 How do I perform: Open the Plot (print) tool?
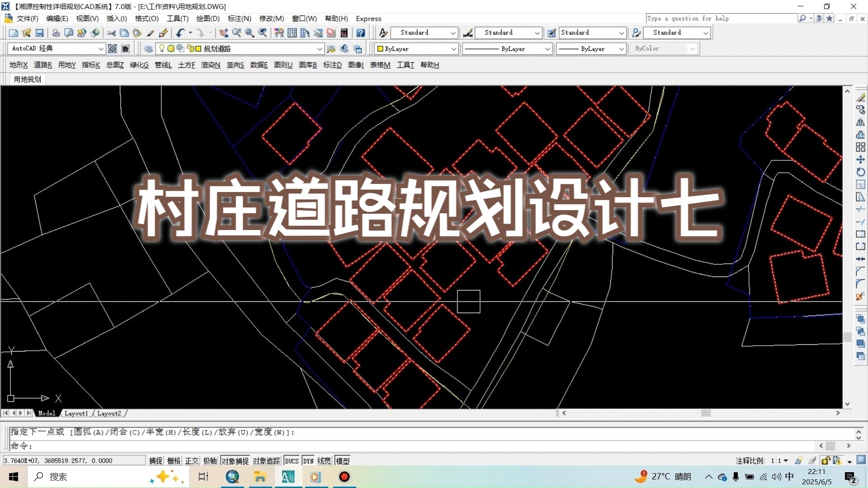point(56,33)
